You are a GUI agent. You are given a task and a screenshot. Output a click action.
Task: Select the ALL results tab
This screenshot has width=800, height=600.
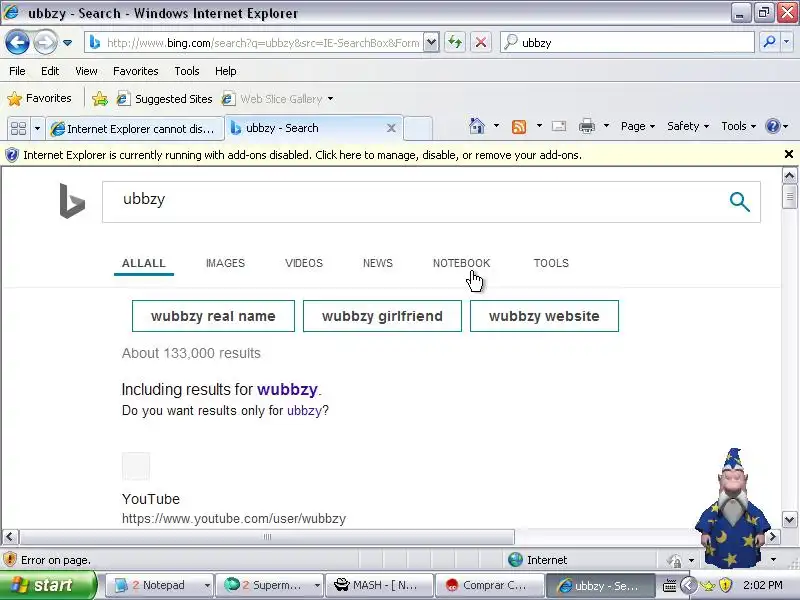pos(144,263)
